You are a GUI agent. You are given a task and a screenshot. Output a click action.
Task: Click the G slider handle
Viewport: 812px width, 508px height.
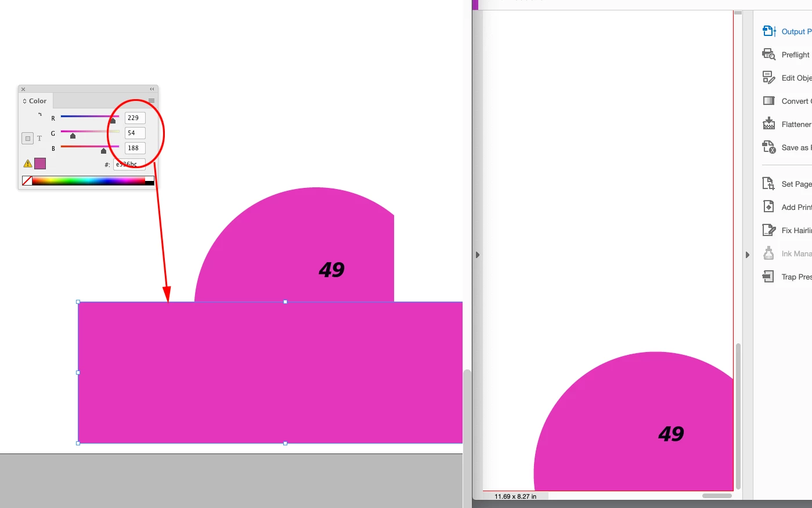73,136
